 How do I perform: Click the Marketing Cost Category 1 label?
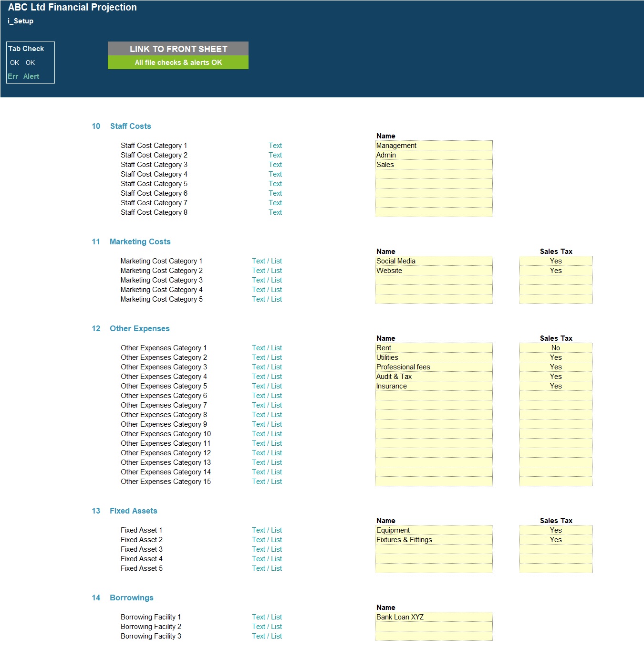[x=161, y=261]
